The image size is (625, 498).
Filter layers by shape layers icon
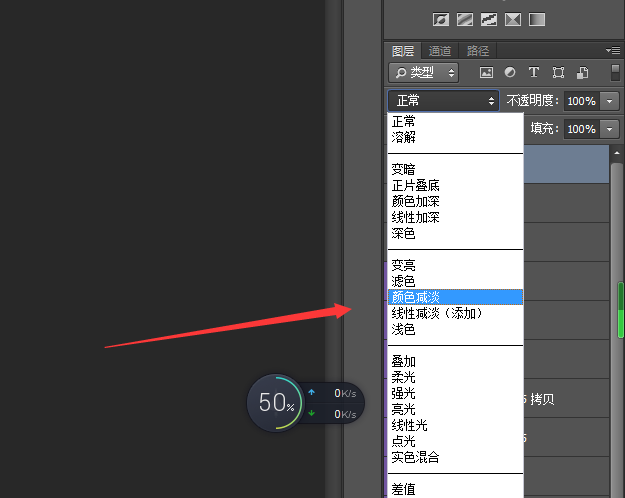coord(558,72)
